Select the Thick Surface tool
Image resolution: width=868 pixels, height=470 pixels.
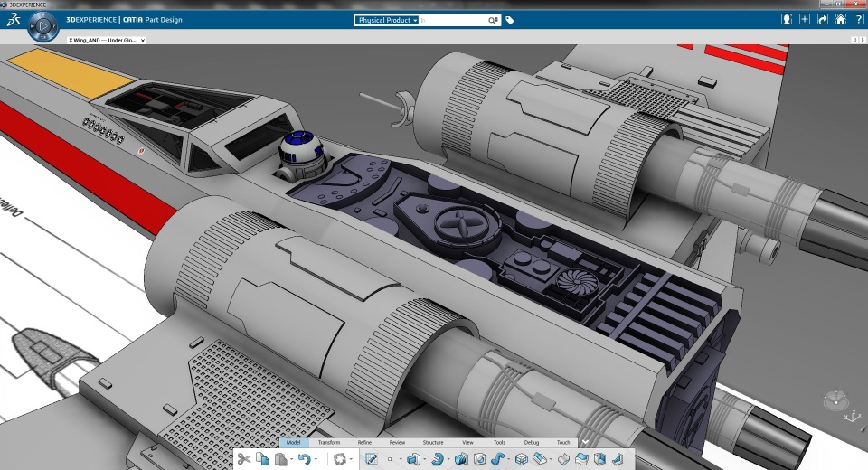point(581,459)
